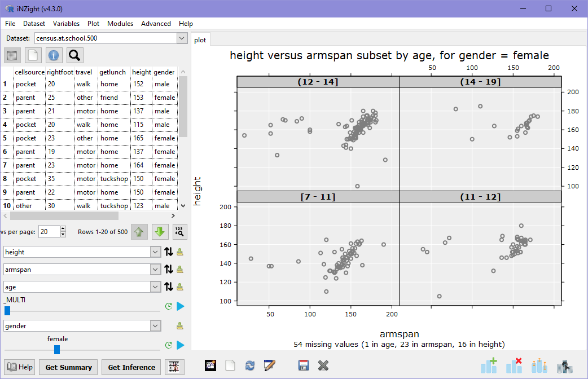This screenshot has height=379, width=588.
Task: Open the search magnifier icon
Action: tap(73, 55)
